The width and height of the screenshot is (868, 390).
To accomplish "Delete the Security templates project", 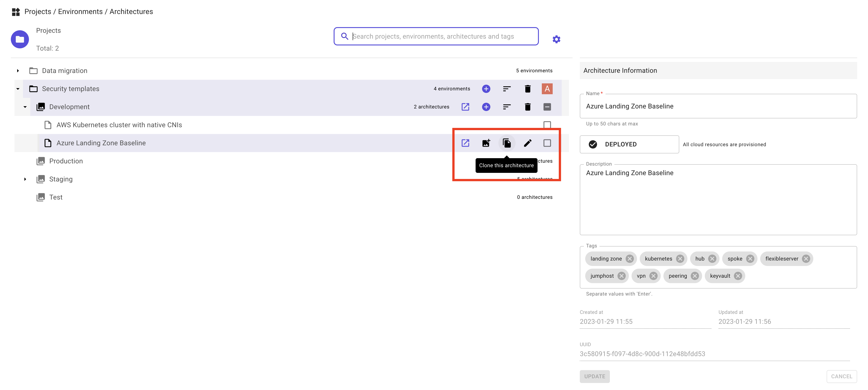I will (x=527, y=89).
